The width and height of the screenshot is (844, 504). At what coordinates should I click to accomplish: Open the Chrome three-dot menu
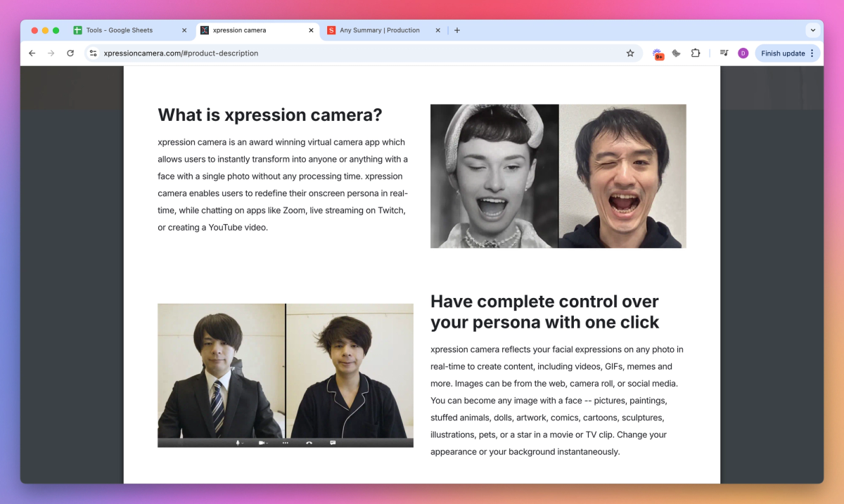tap(812, 53)
